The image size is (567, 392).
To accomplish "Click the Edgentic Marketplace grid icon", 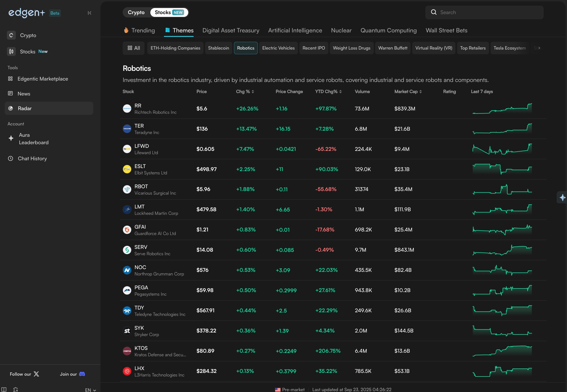I will (11, 79).
